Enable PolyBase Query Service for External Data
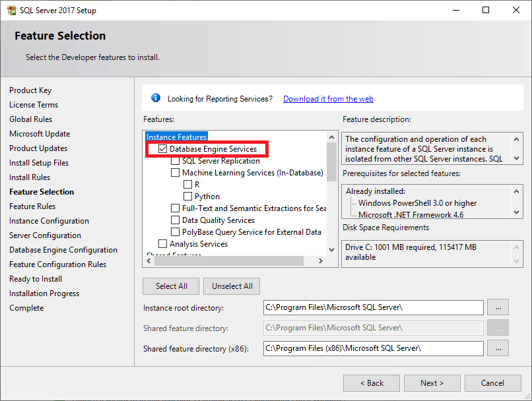The width and height of the screenshot is (532, 401). click(175, 232)
